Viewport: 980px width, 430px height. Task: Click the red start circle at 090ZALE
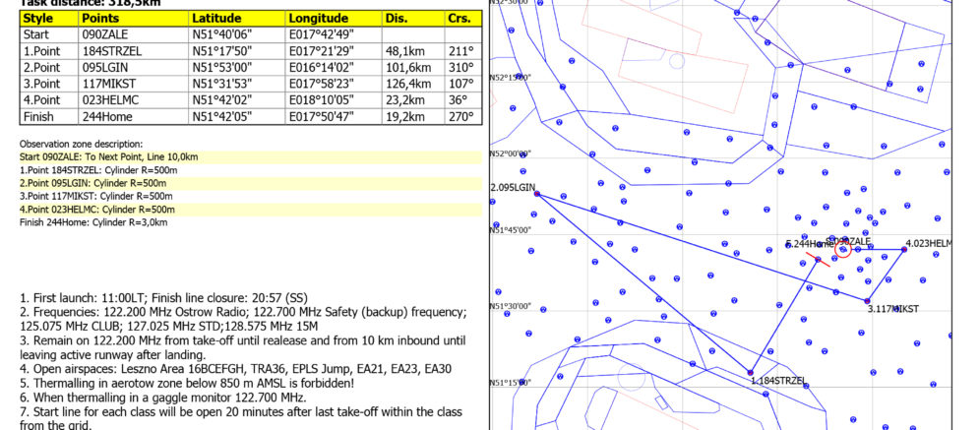[842, 250]
